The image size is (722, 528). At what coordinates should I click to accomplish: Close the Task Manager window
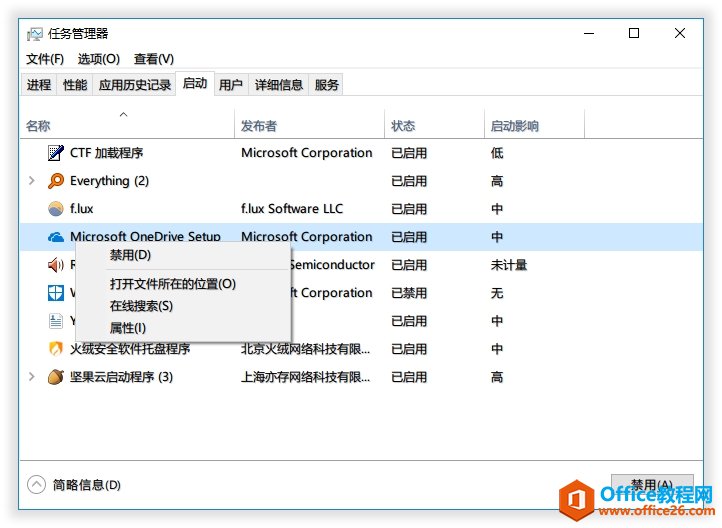pyautogui.click(x=680, y=33)
